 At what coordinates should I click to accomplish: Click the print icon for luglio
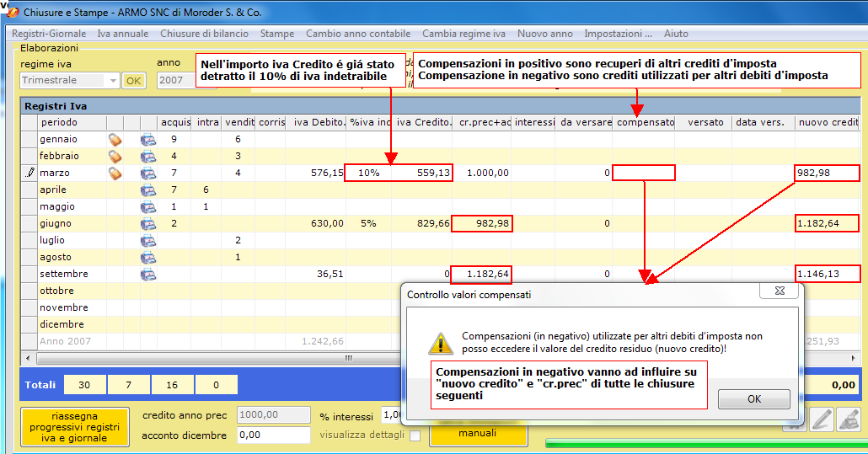click(x=148, y=240)
